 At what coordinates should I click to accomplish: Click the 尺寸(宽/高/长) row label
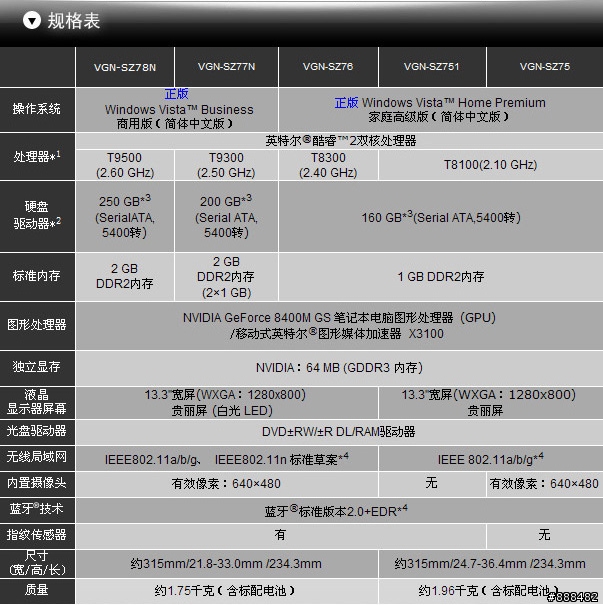coord(37,563)
